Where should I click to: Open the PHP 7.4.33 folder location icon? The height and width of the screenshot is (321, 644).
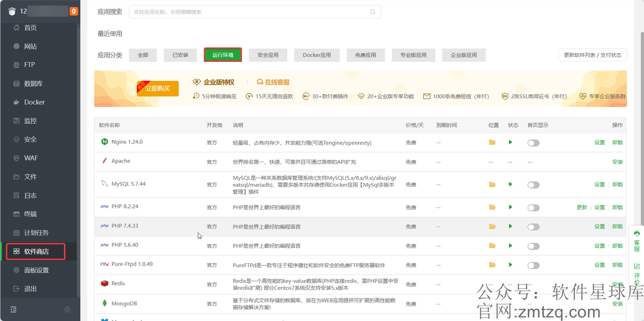[x=492, y=226]
